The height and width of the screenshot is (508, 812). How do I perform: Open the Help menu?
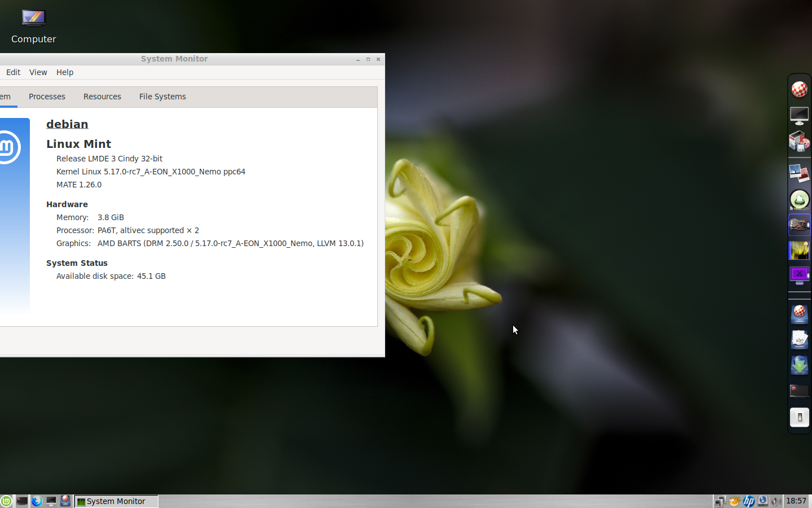coord(65,72)
